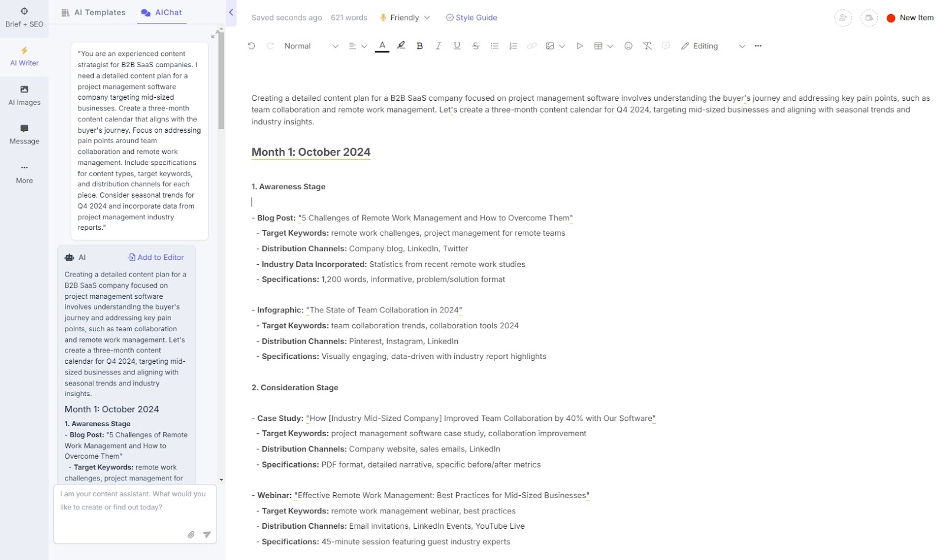Click the 1. Awareness Stage heading in editor
Viewport: 944px width, 560px height.
click(289, 187)
